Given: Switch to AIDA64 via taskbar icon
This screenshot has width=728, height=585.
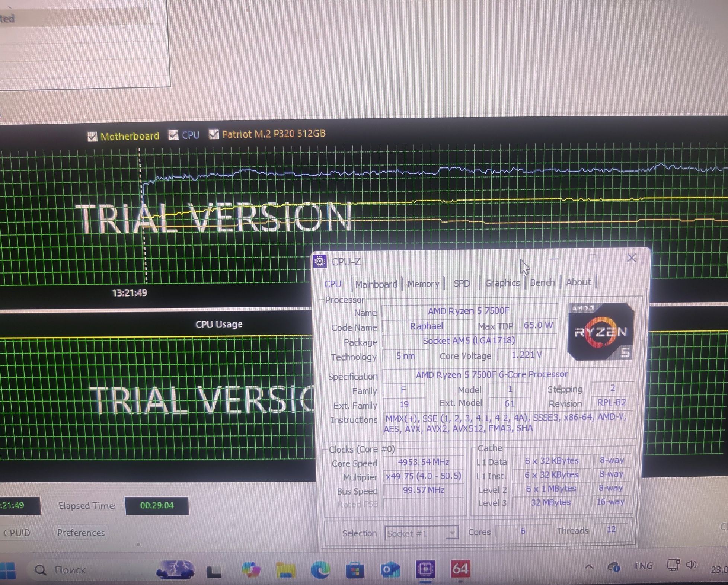Looking at the screenshot, I should point(460,569).
